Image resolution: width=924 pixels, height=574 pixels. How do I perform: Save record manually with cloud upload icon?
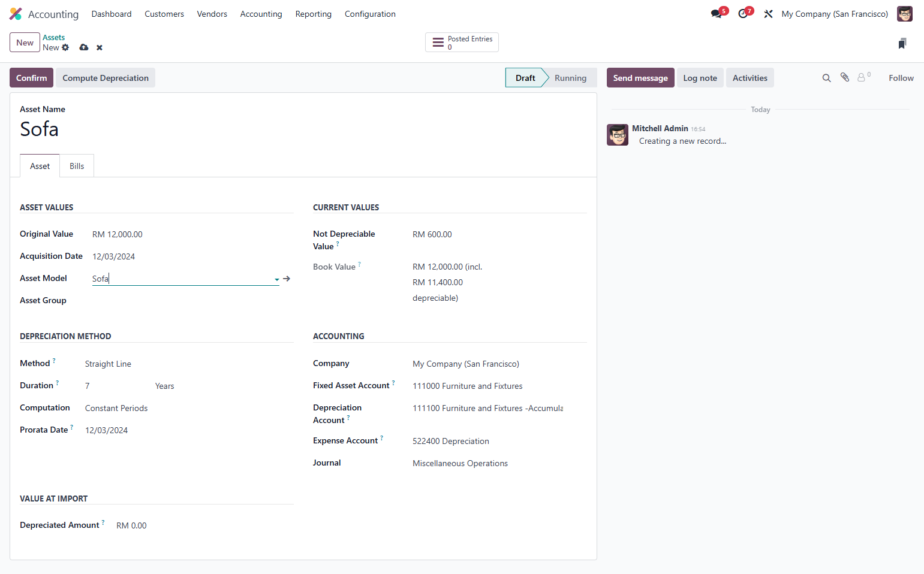pos(84,47)
